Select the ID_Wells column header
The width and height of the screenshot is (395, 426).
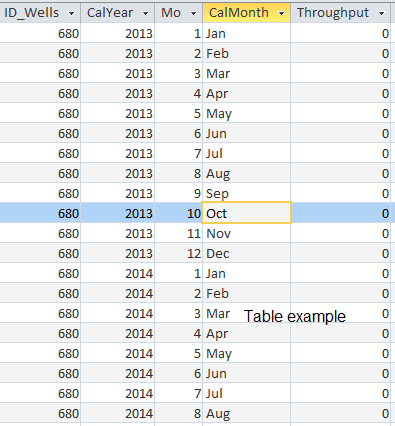pyautogui.click(x=40, y=13)
